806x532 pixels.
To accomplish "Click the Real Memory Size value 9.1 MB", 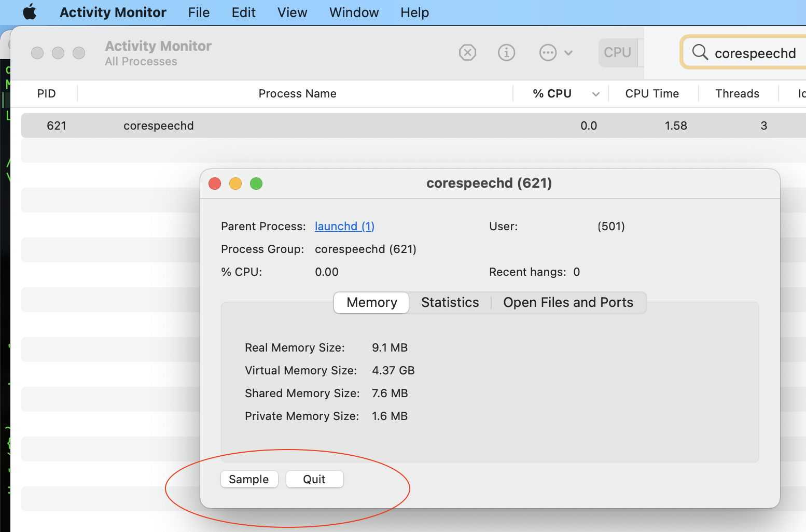I will [x=390, y=348].
